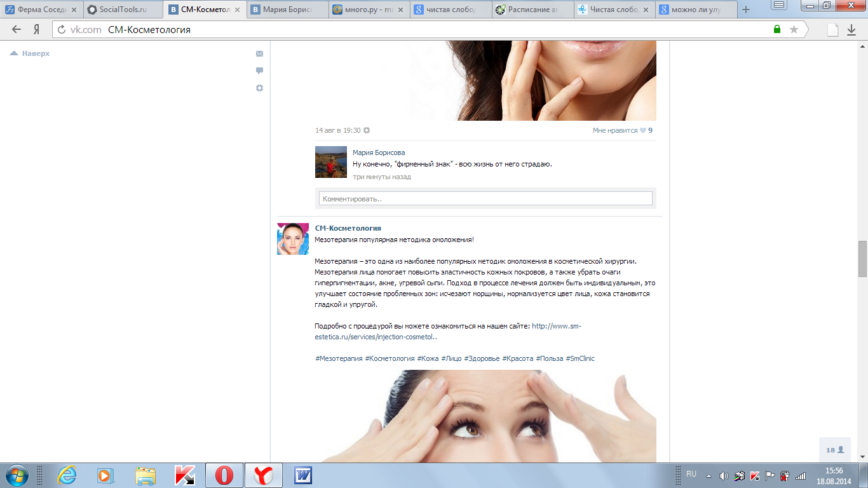
Task: Click the #Косметология hashtag
Action: tap(390, 358)
